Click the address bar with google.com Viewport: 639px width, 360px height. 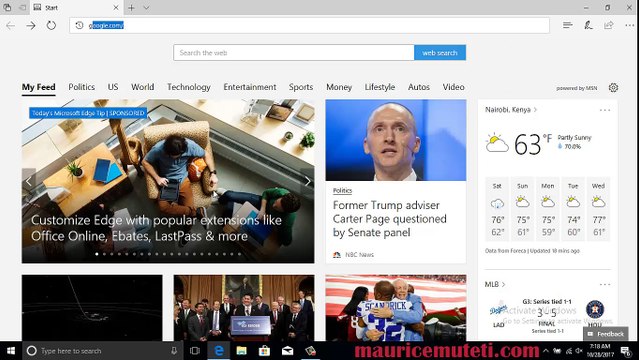point(310,25)
